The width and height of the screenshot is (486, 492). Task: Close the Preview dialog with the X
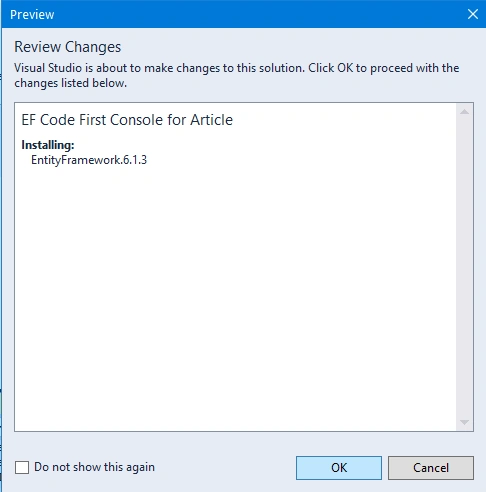[473, 14]
